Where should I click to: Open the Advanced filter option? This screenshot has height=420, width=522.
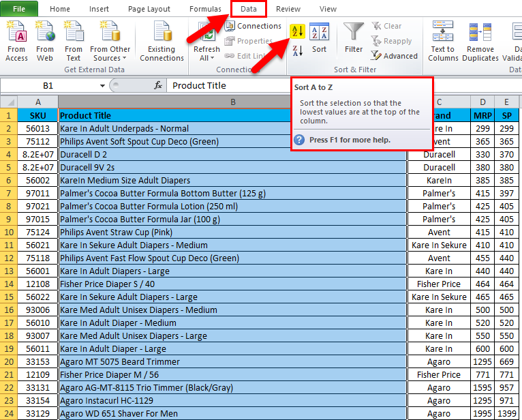pos(394,56)
